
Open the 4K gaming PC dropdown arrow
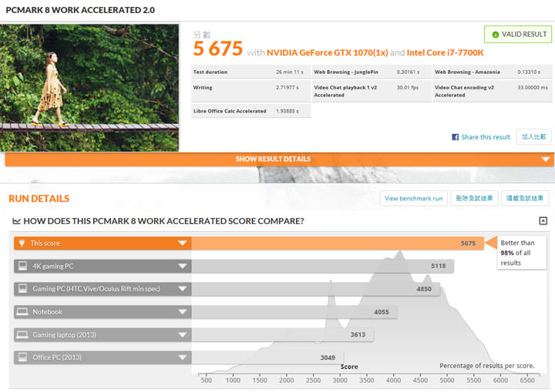(x=183, y=266)
